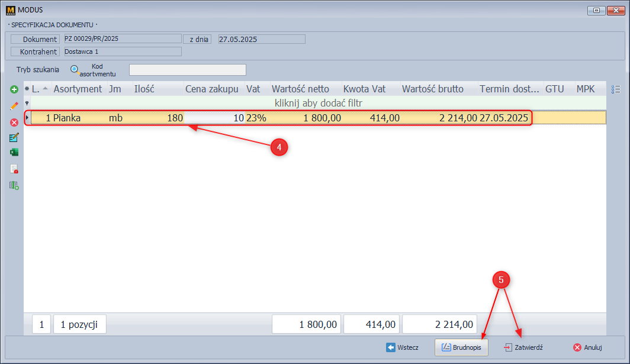Viewport: 630px width, 364px height.
Task: Sort by the L. column header
Action: 41,89
